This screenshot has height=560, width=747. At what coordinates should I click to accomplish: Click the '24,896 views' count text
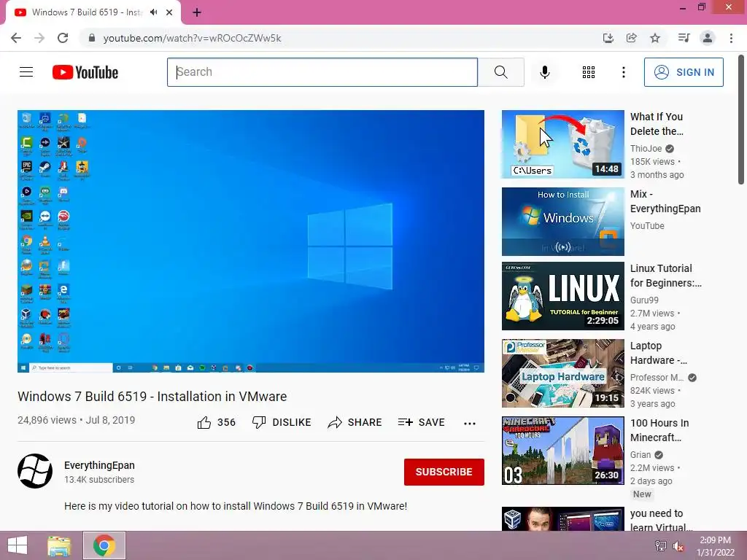pos(47,420)
